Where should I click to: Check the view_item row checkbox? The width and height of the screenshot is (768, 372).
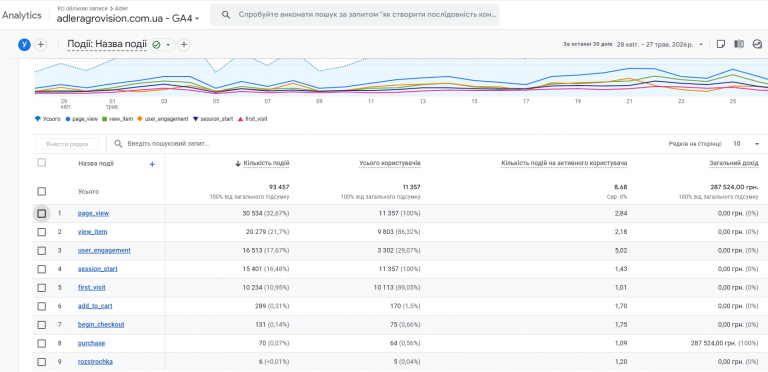(x=42, y=232)
